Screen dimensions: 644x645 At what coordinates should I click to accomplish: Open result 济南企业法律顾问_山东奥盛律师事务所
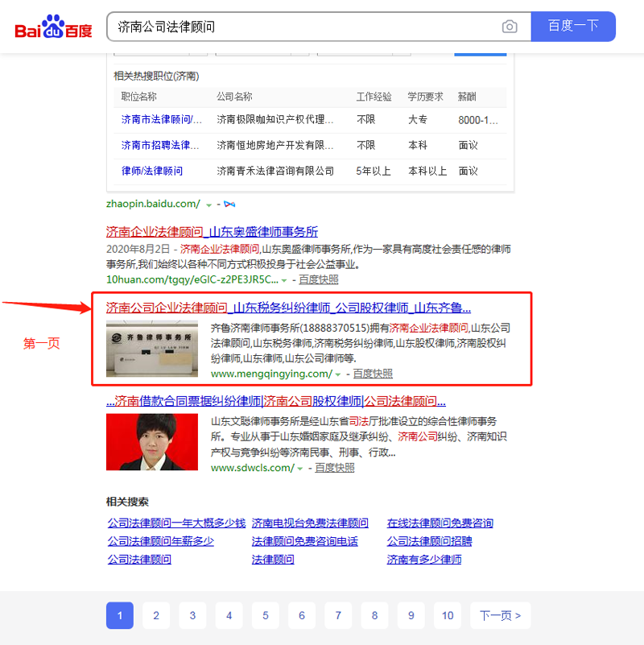click(212, 231)
